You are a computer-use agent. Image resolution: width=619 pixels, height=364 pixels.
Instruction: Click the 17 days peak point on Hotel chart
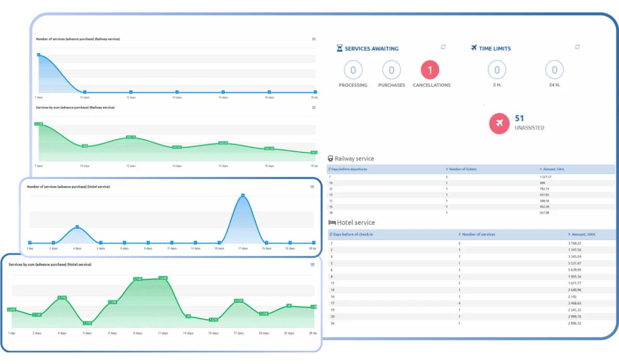pyautogui.click(x=243, y=196)
